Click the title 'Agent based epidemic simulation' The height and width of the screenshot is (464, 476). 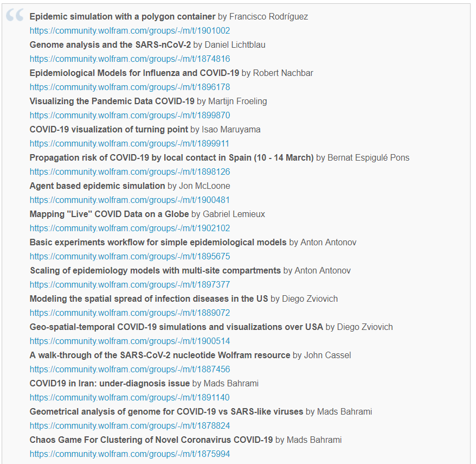97,186
